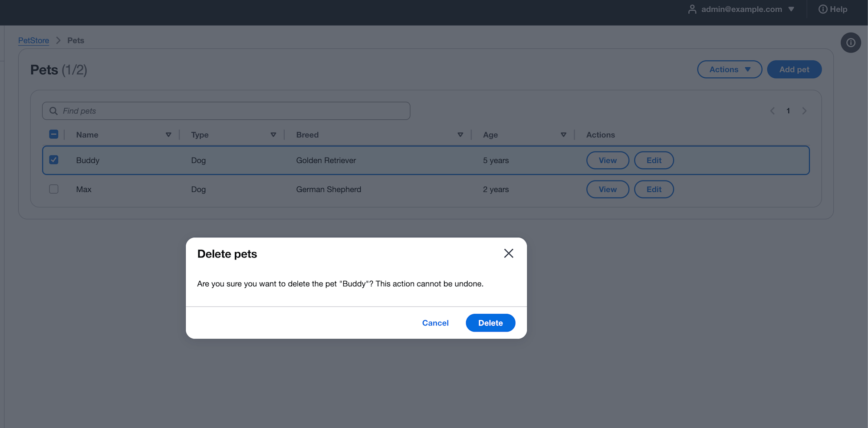Close the Delete pets dialog
Viewport: 868px width, 428px height.
click(x=509, y=254)
